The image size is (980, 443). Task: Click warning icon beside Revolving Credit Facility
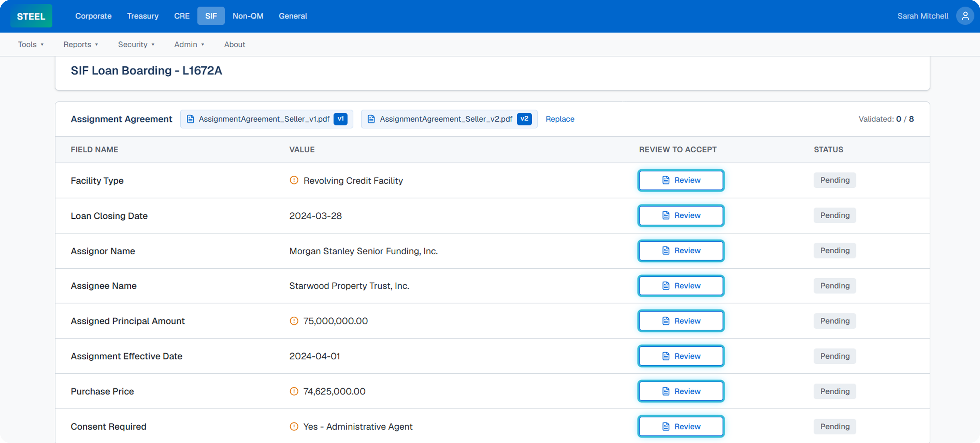pyautogui.click(x=294, y=180)
